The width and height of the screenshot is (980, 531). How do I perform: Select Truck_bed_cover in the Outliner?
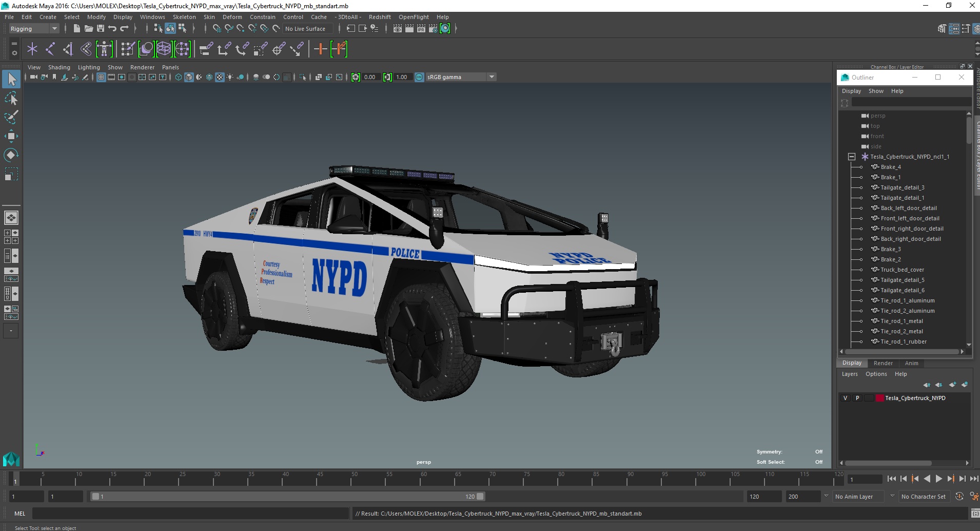tap(903, 270)
